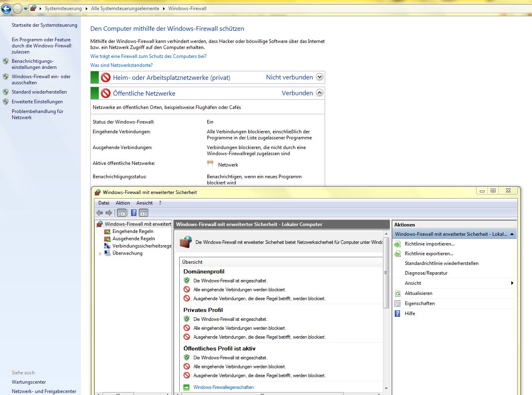Open Wie trägt eine Firewall zum Schutz link
The image size is (532, 395).
tap(148, 56)
